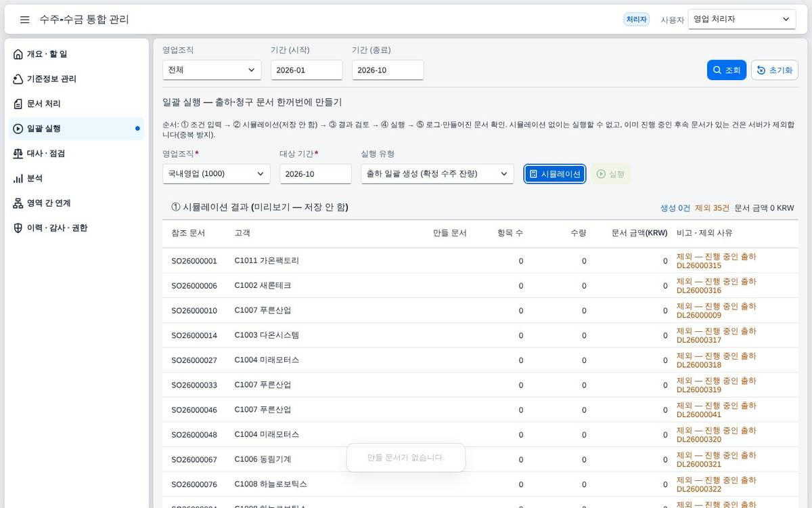The height and width of the screenshot is (508, 812).
Task: Open the filter 영업조직 dropdown showing 전체
Action: click(212, 70)
